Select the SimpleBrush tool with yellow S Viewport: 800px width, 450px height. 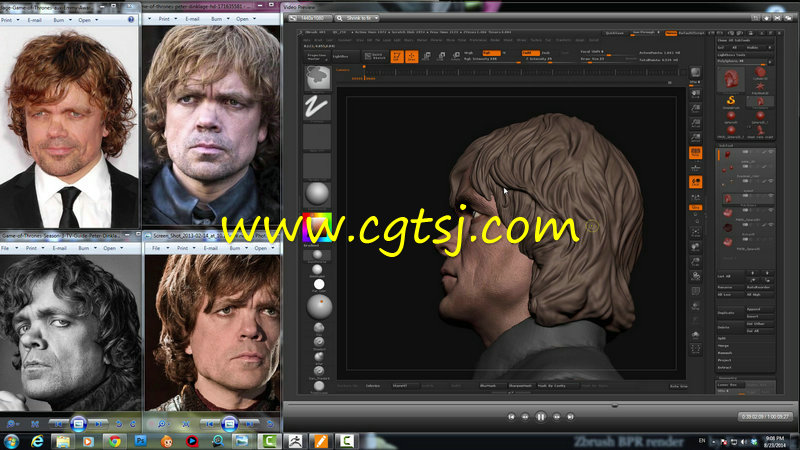[x=731, y=101]
